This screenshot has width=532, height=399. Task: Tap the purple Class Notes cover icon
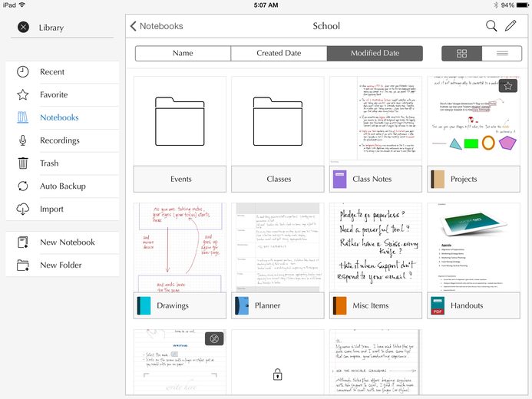click(x=339, y=179)
